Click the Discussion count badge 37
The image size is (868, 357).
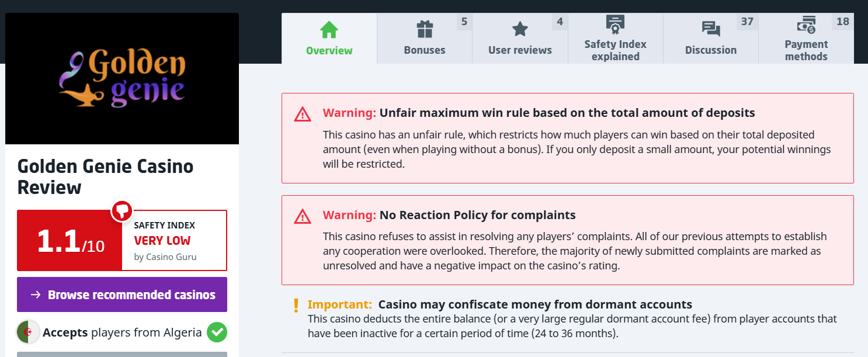click(x=747, y=22)
